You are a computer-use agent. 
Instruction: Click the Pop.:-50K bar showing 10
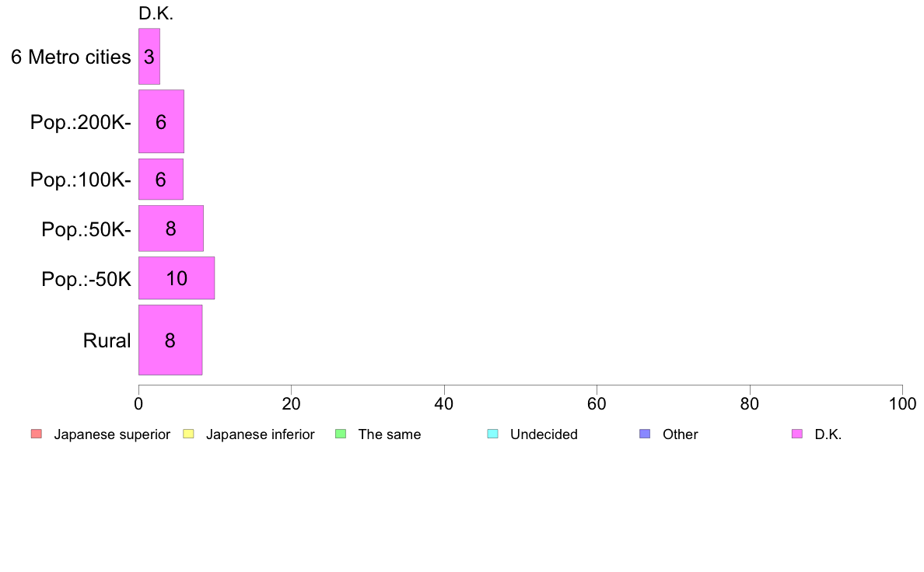[177, 278]
